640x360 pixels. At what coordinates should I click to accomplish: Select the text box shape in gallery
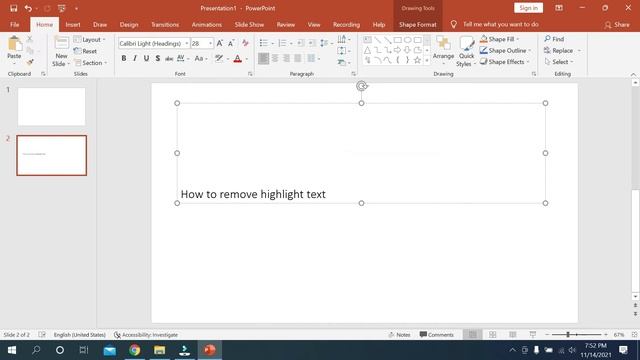(x=367, y=40)
